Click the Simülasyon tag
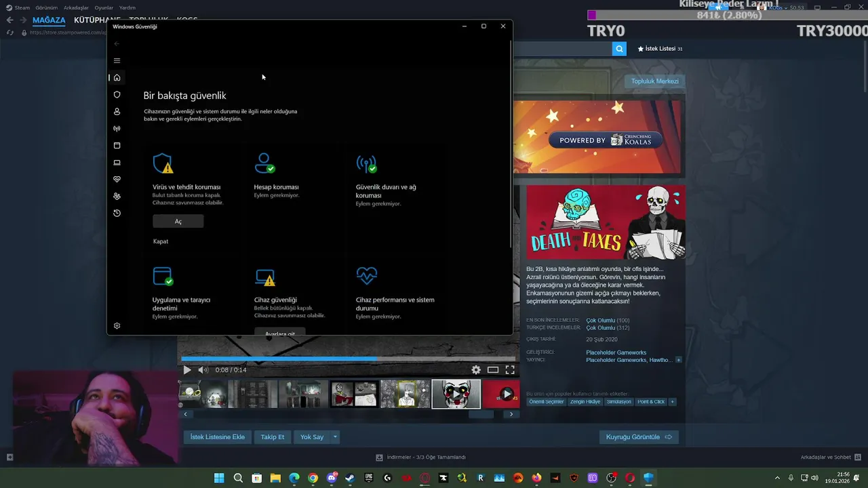 click(x=618, y=402)
